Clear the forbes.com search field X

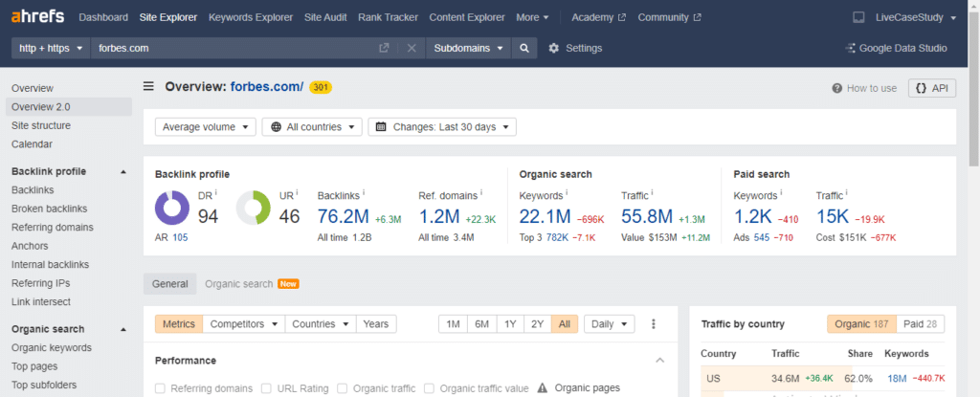coord(412,48)
